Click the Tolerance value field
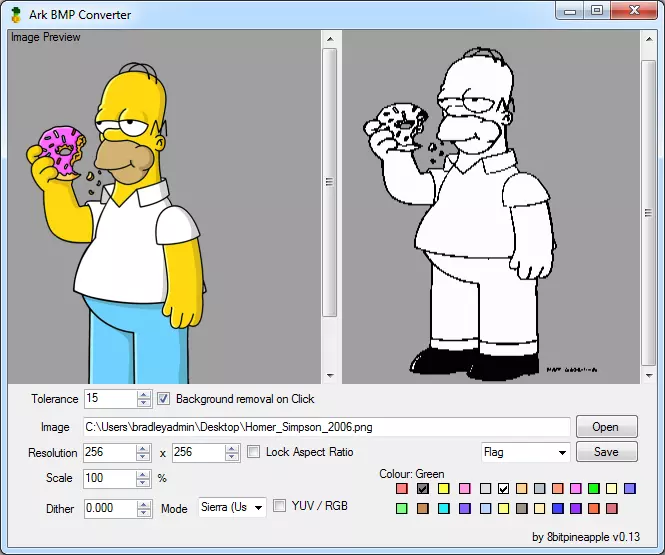665x555 pixels. click(111, 399)
